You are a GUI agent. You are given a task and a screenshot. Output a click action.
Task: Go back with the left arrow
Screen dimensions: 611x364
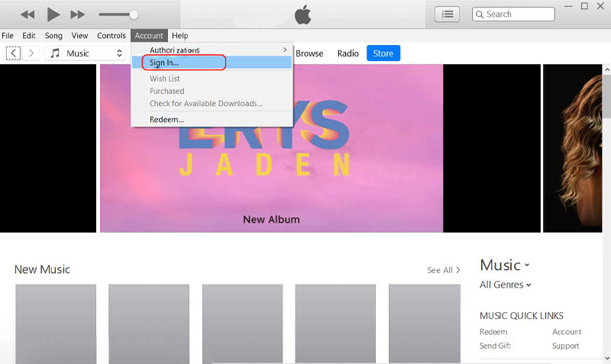pos(13,53)
